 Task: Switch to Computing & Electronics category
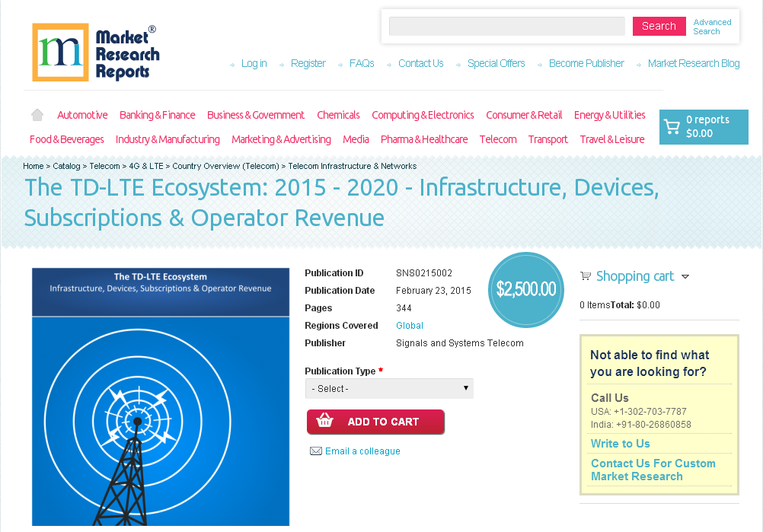click(423, 115)
